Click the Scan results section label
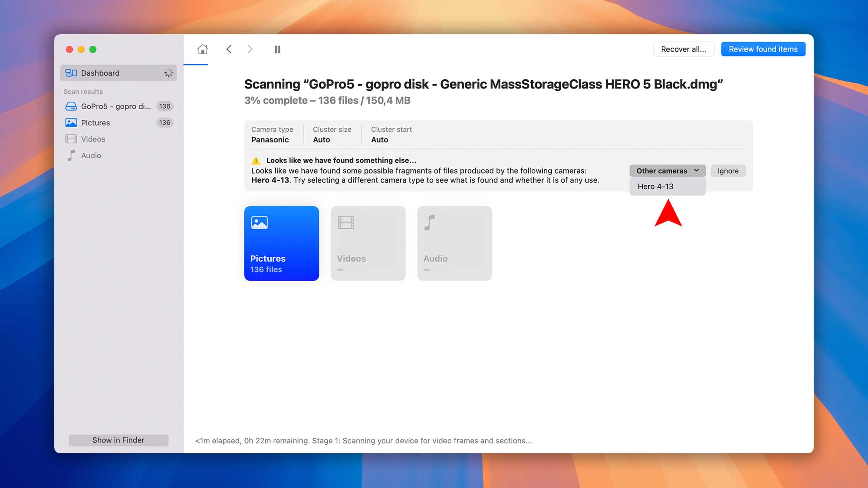 click(83, 92)
